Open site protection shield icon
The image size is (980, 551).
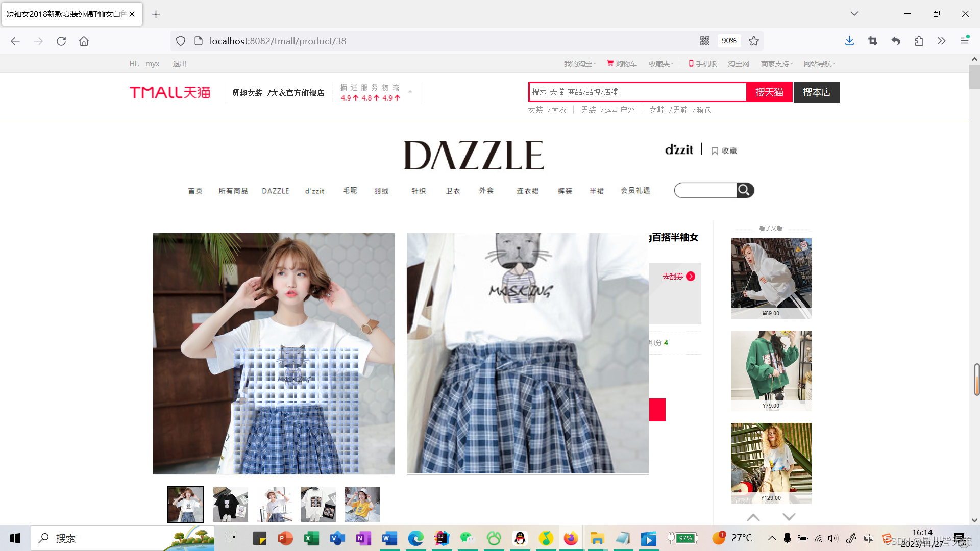(181, 41)
